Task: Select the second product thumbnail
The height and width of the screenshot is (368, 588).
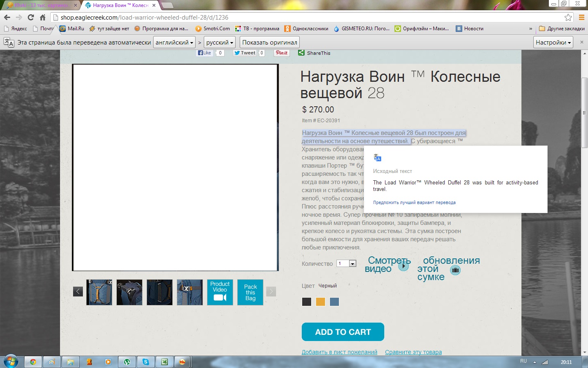Action: point(129,292)
